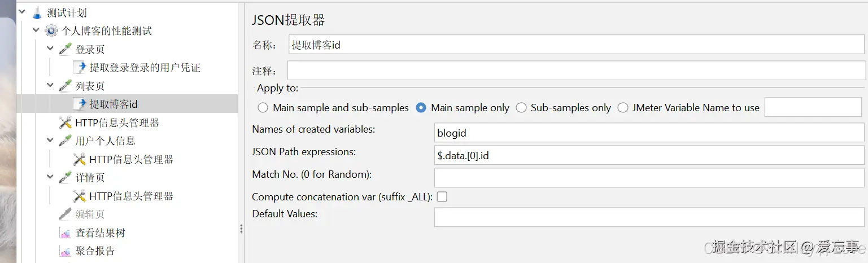Click the panel divider handle dots
868x263 pixels.
click(241, 229)
